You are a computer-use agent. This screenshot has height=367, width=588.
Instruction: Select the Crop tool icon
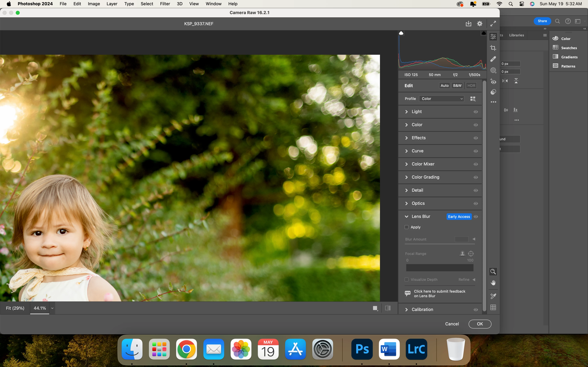pos(493,48)
